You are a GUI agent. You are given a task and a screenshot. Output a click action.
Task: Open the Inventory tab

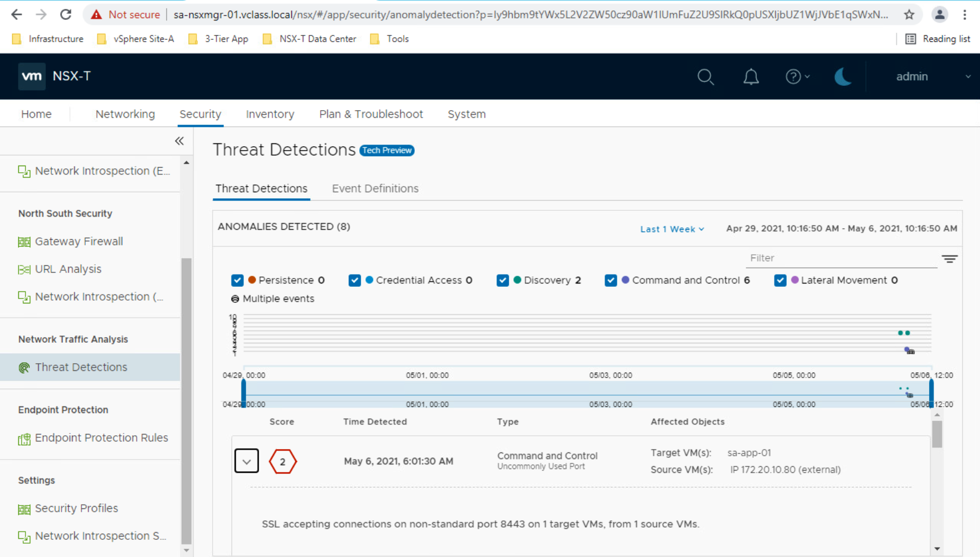pyautogui.click(x=270, y=114)
